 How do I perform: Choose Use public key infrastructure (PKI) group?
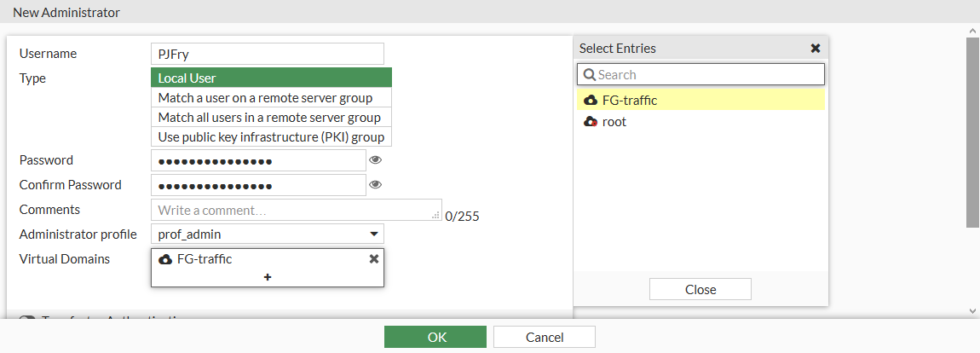click(x=271, y=137)
